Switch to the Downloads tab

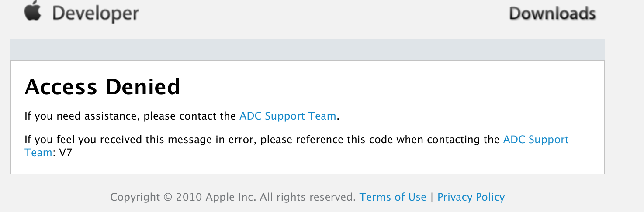pos(552,14)
